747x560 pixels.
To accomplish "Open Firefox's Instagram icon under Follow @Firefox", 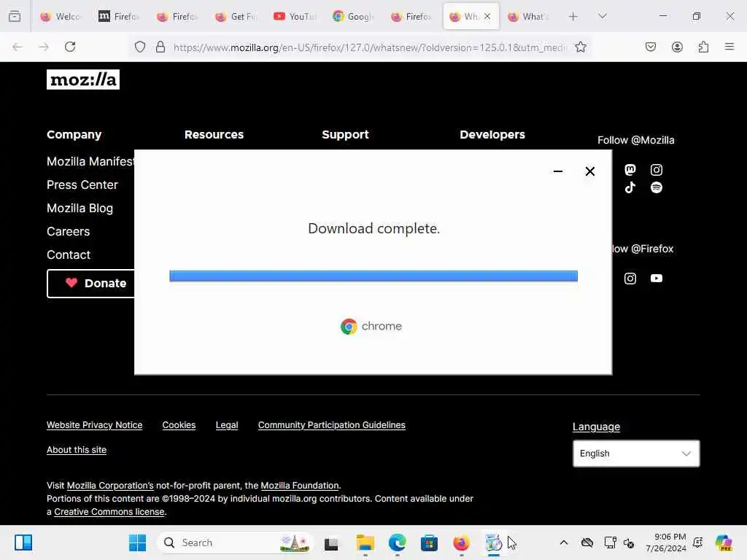I will point(630,278).
